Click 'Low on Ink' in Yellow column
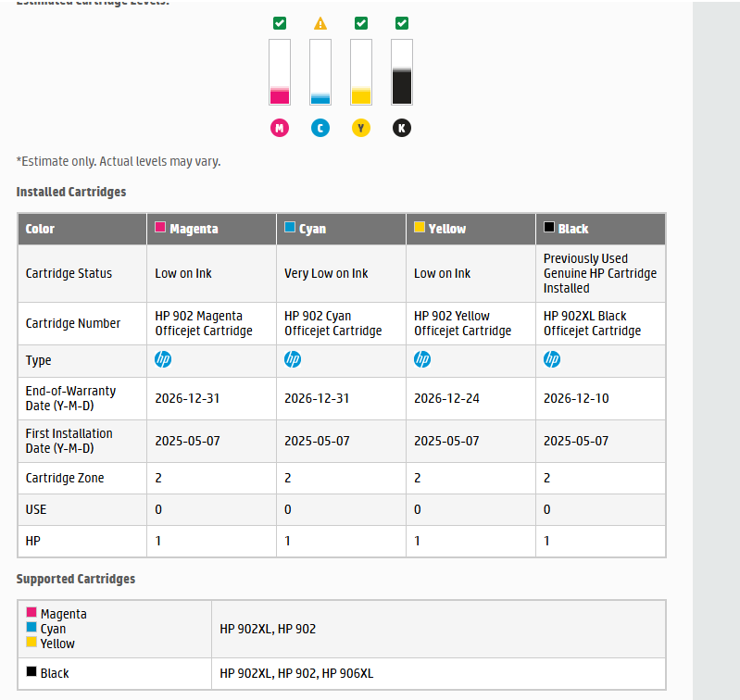 [442, 273]
